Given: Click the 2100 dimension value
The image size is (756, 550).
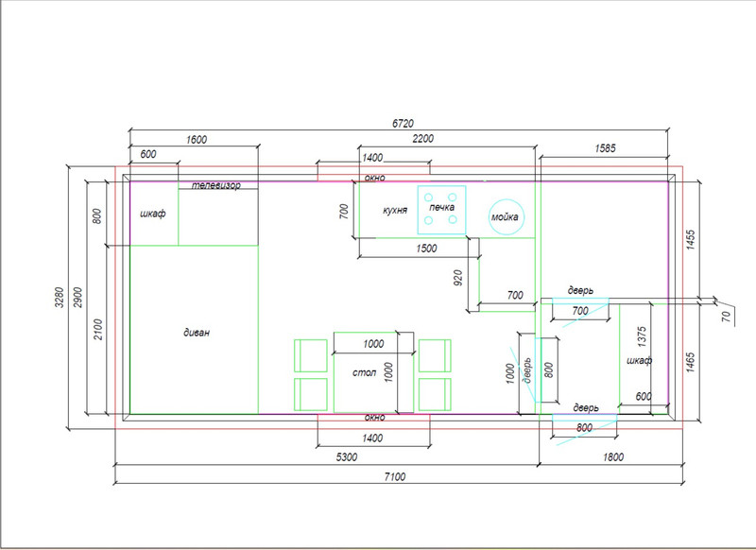Looking at the screenshot, I should pyautogui.click(x=98, y=329).
